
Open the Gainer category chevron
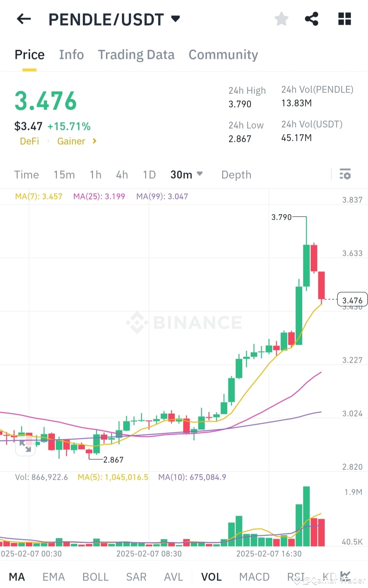point(94,141)
